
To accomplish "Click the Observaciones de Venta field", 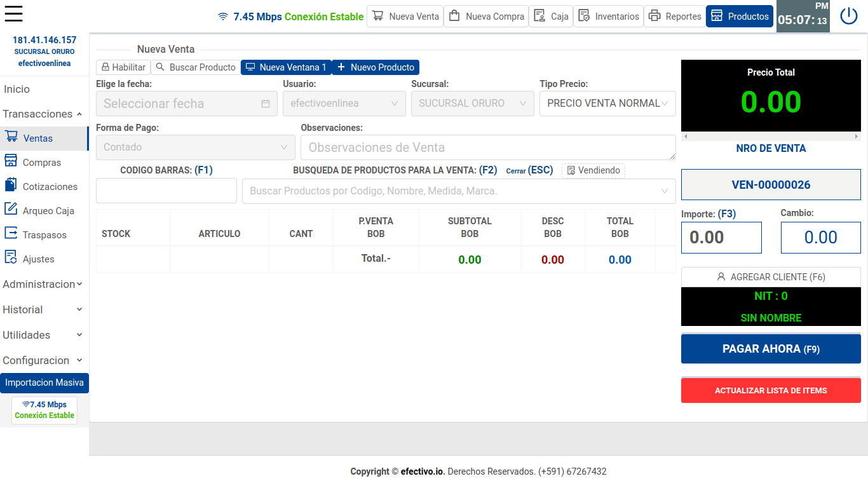I will tap(488, 147).
